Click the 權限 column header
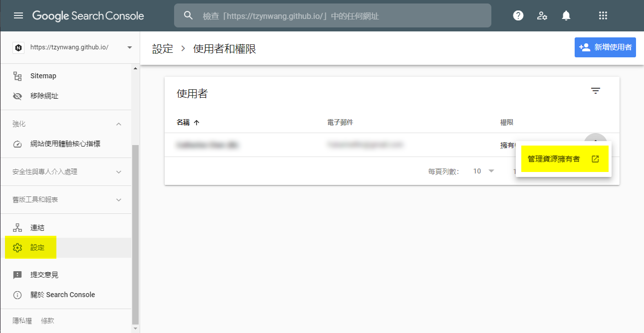The width and height of the screenshot is (644, 333). (507, 123)
